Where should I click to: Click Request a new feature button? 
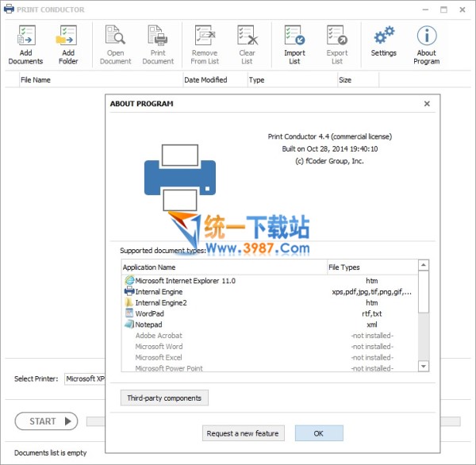click(244, 433)
